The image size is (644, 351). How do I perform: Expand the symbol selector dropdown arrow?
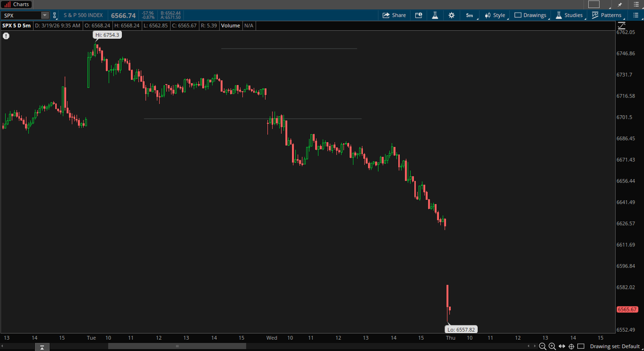pos(45,16)
